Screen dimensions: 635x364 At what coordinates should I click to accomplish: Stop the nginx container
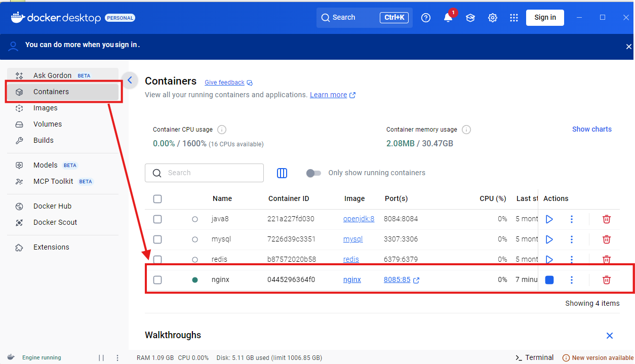click(549, 280)
